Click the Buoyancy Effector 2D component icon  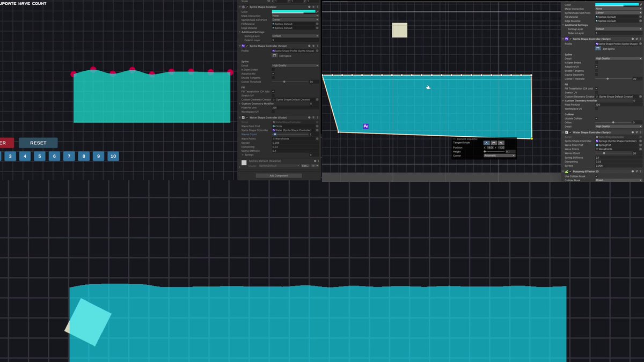566,171
